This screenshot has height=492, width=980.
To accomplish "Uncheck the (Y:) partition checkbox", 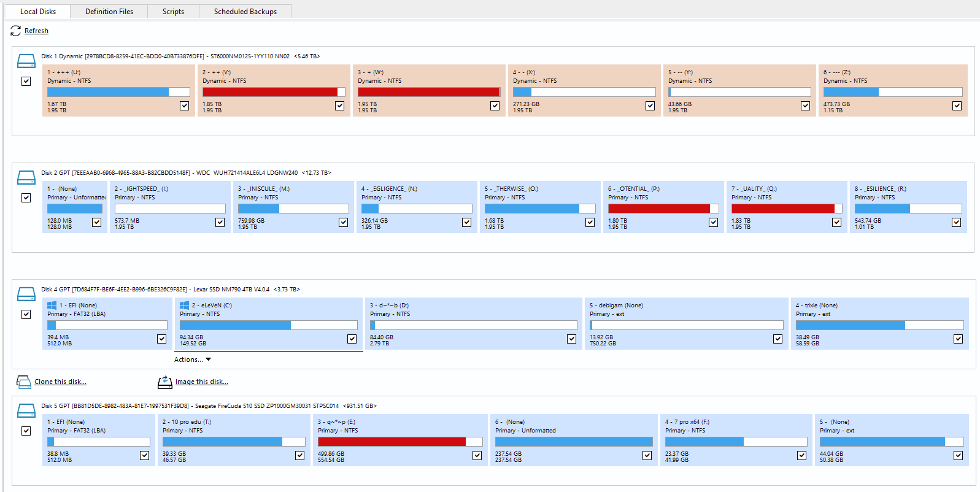I will tap(805, 106).
